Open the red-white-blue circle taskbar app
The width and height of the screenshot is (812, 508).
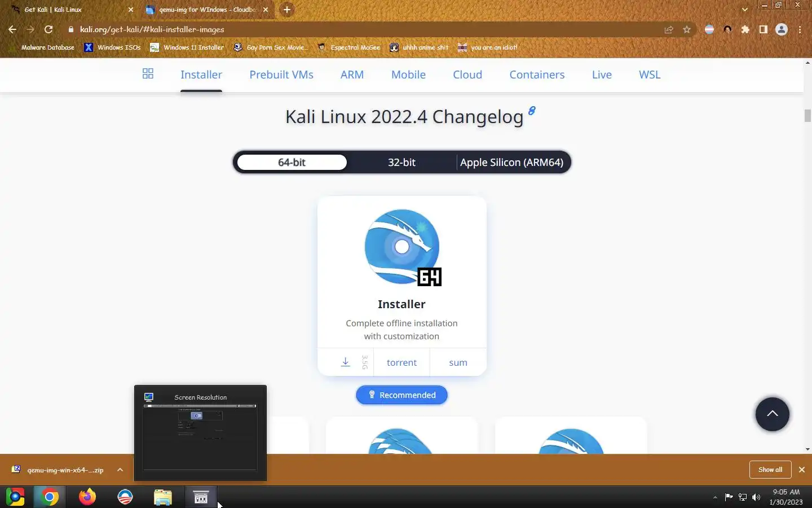[x=125, y=497]
